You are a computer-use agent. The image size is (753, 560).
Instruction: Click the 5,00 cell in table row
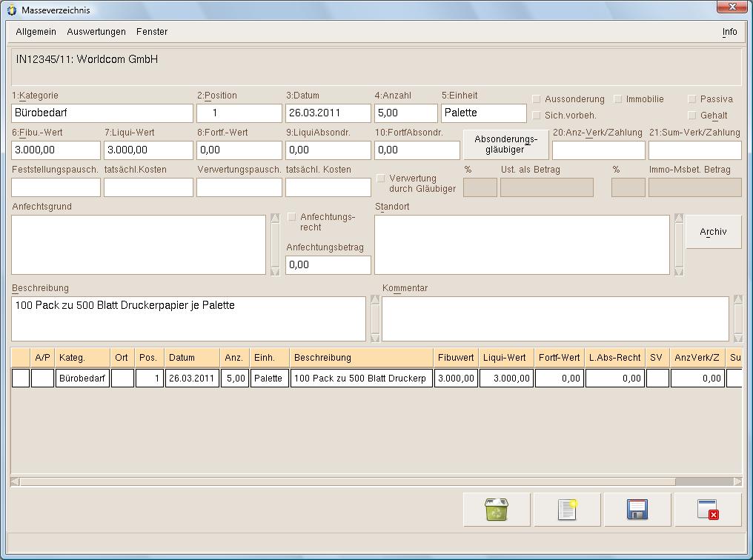point(235,378)
